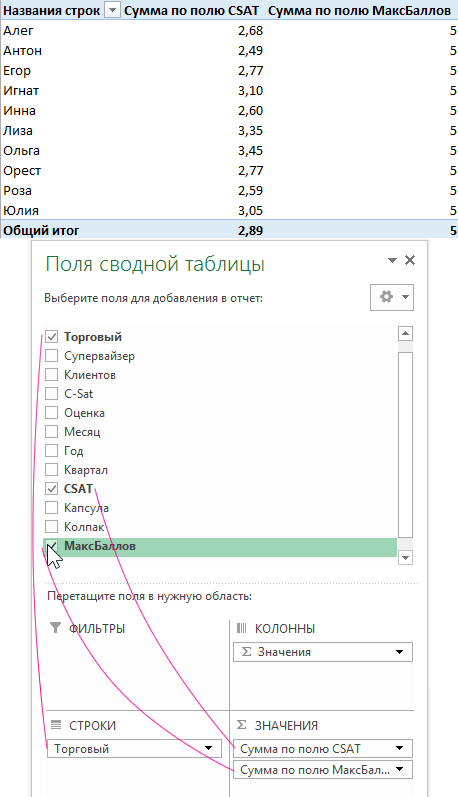Check the Квартал field checkbox

coord(51,470)
